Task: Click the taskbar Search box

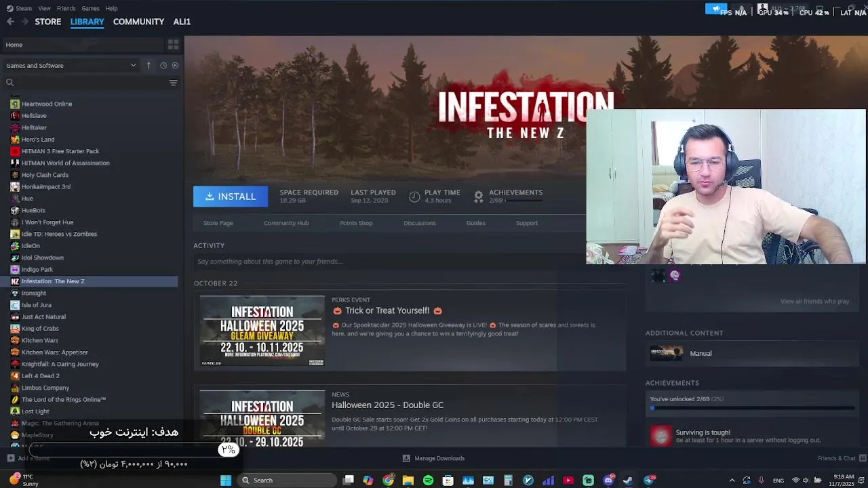Action: point(288,481)
